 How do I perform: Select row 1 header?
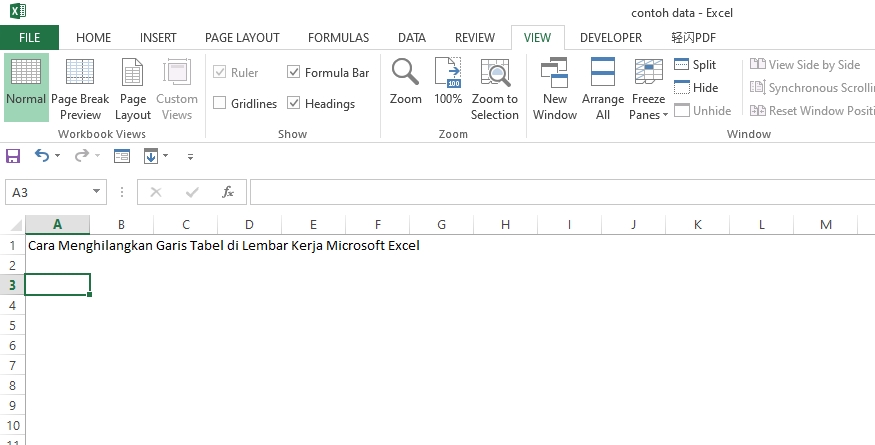(x=12, y=245)
